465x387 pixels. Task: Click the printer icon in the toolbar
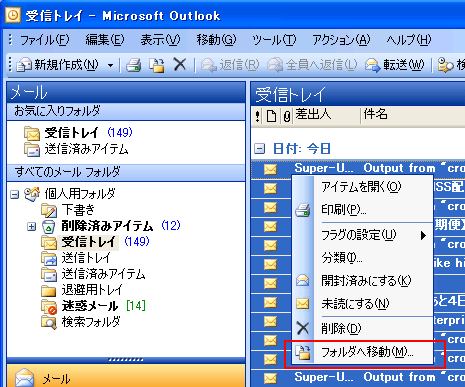pos(133,65)
